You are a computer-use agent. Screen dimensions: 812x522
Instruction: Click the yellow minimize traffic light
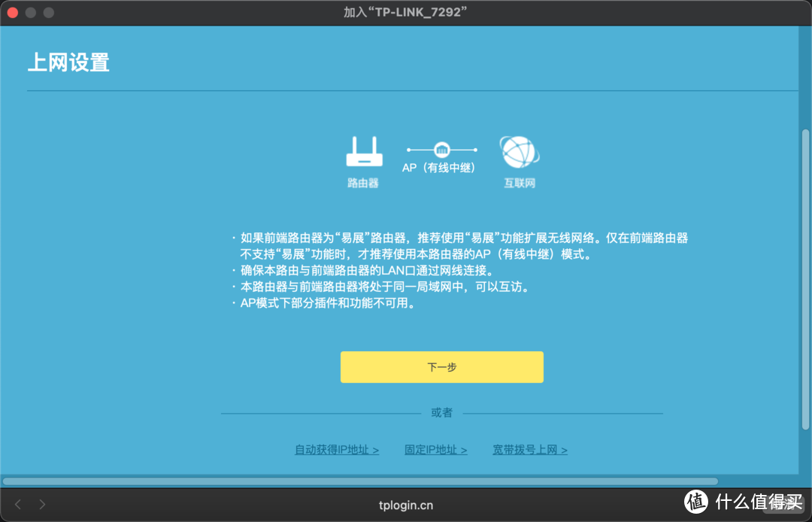(x=30, y=13)
